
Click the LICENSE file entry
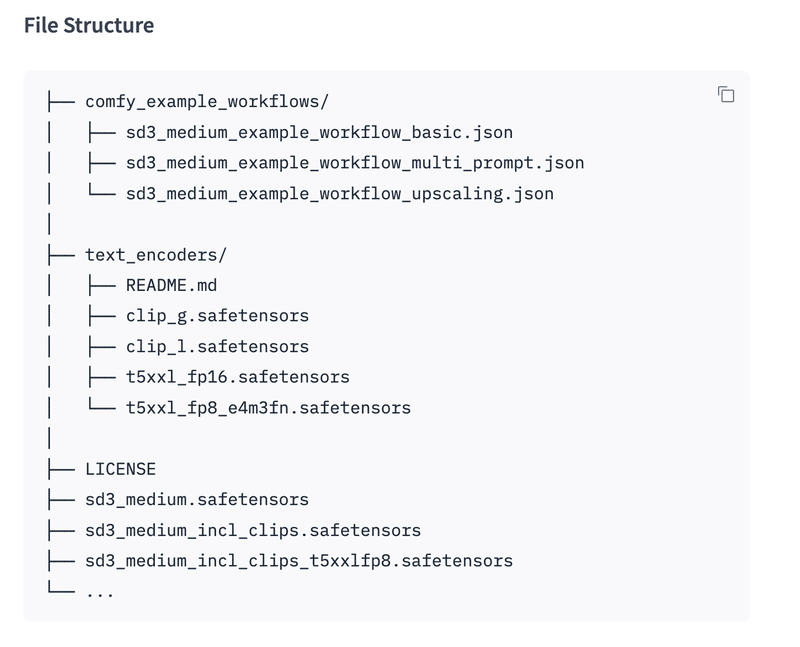[120, 468]
